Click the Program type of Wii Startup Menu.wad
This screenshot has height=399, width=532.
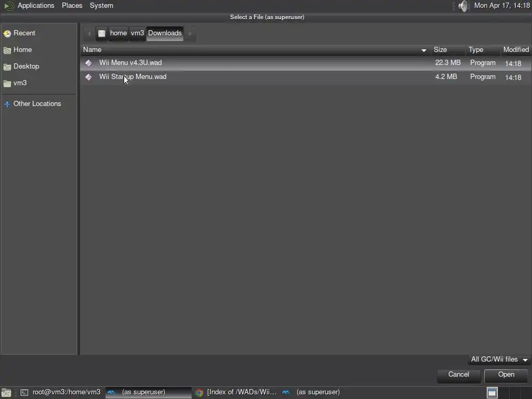click(x=483, y=77)
